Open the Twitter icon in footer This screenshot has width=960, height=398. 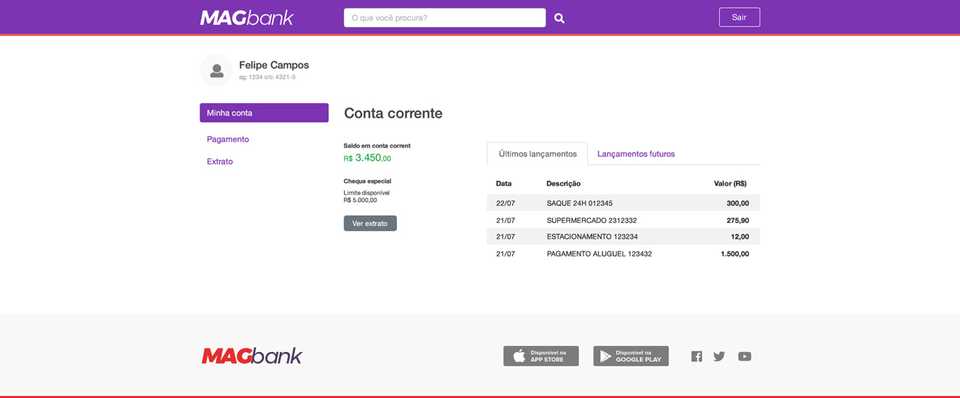[719, 356]
